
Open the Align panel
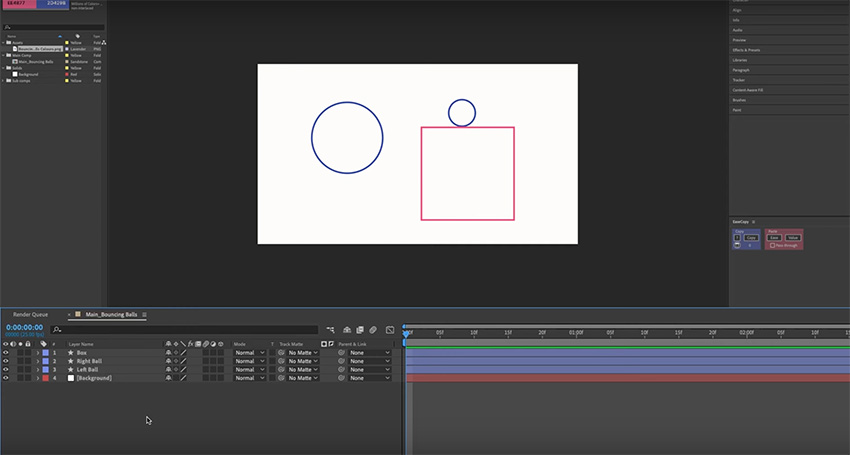[x=737, y=10]
